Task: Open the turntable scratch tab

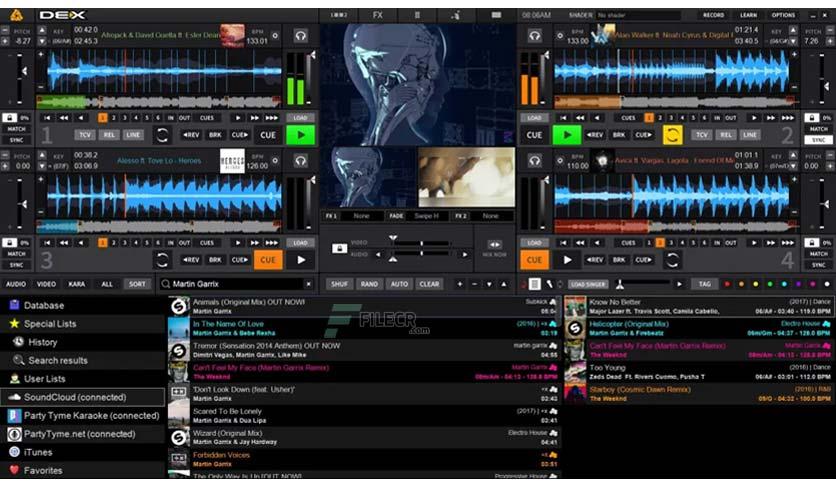Action: (x=456, y=15)
